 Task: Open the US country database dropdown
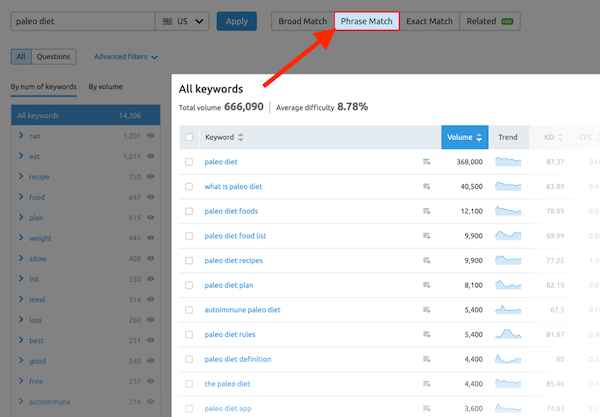183,21
